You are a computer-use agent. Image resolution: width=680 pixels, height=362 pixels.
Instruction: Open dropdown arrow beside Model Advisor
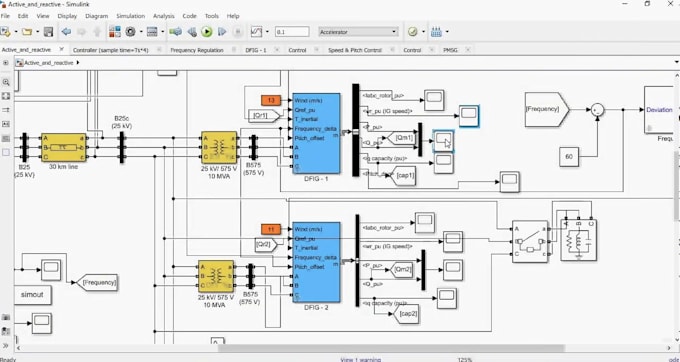point(423,32)
